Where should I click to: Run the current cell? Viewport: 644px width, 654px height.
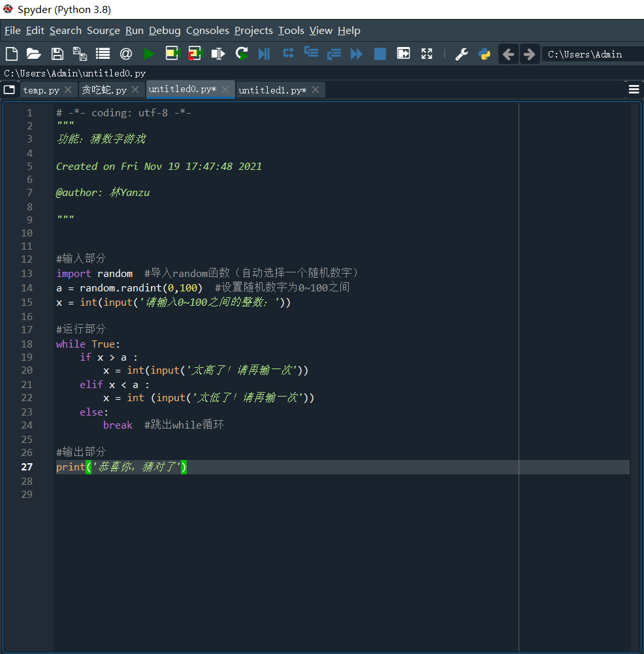172,54
